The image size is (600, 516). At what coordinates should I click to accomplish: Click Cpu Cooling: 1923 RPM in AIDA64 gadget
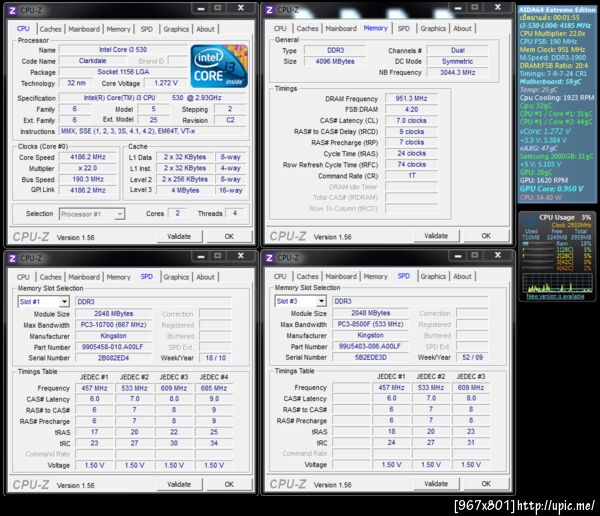pos(557,98)
